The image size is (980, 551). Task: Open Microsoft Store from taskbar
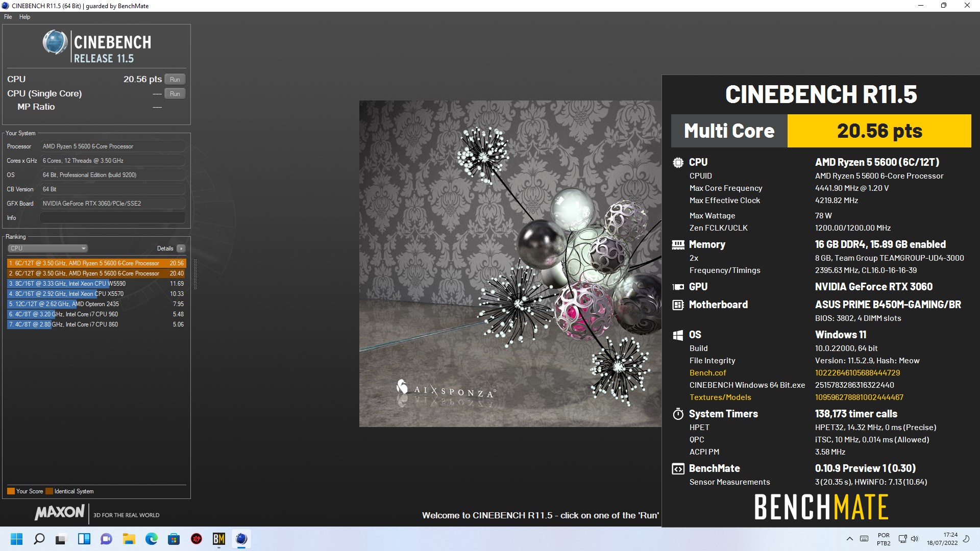pyautogui.click(x=174, y=539)
